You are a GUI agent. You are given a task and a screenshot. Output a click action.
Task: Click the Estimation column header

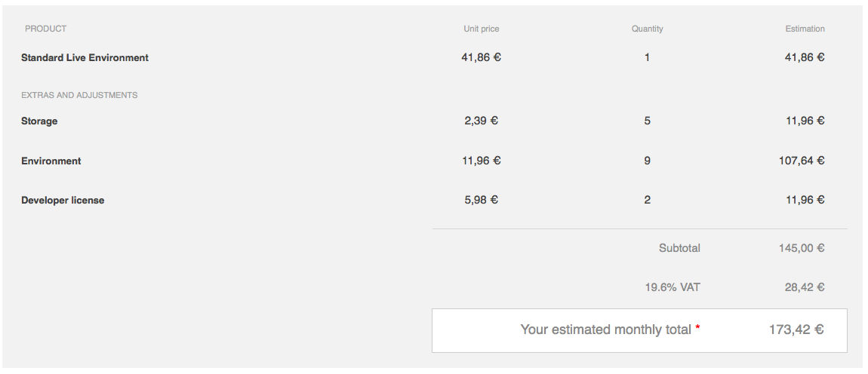point(805,29)
